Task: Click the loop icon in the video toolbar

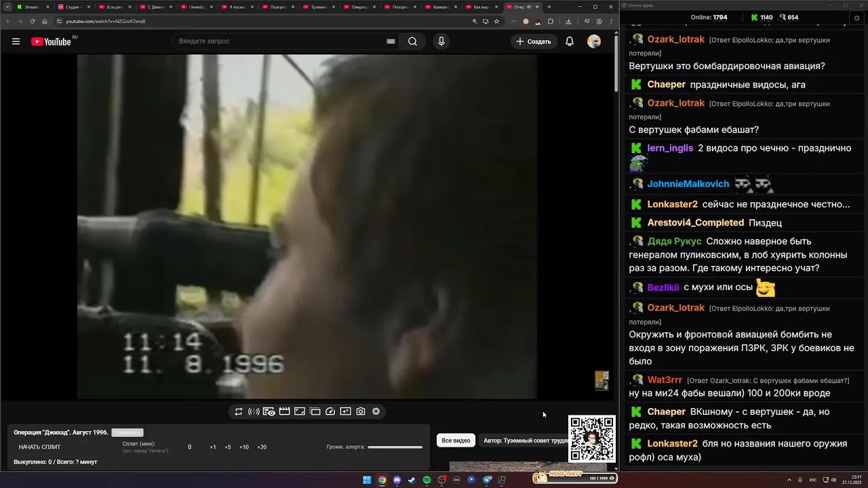Action: (239, 411)
